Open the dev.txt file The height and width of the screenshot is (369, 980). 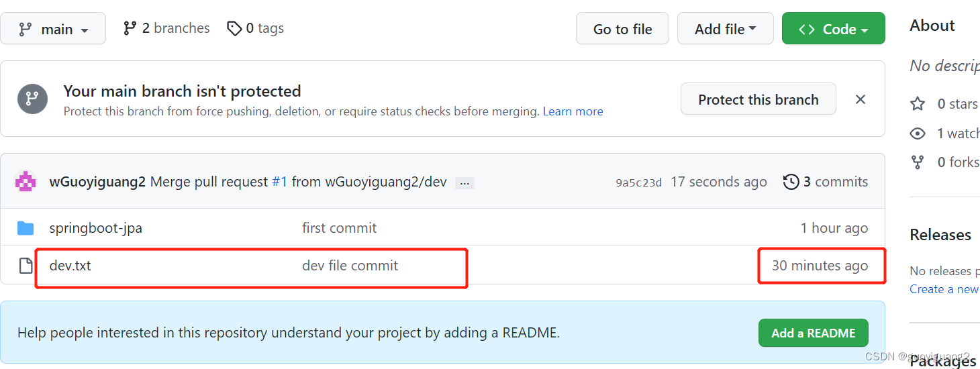coord(70,266)
